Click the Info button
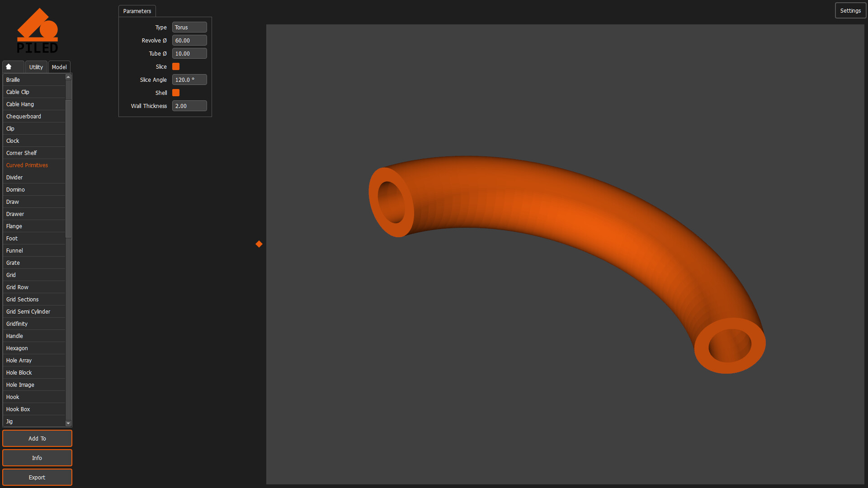The width and height of the screenshot is (868, 488). [37, 458]
